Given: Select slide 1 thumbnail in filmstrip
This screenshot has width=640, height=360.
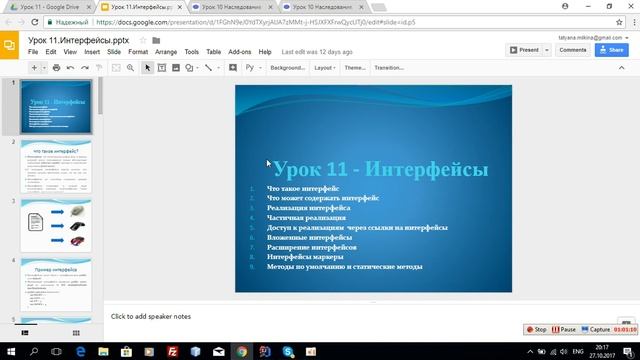Looking at the screenshot, I should click(x=56, y=107).
